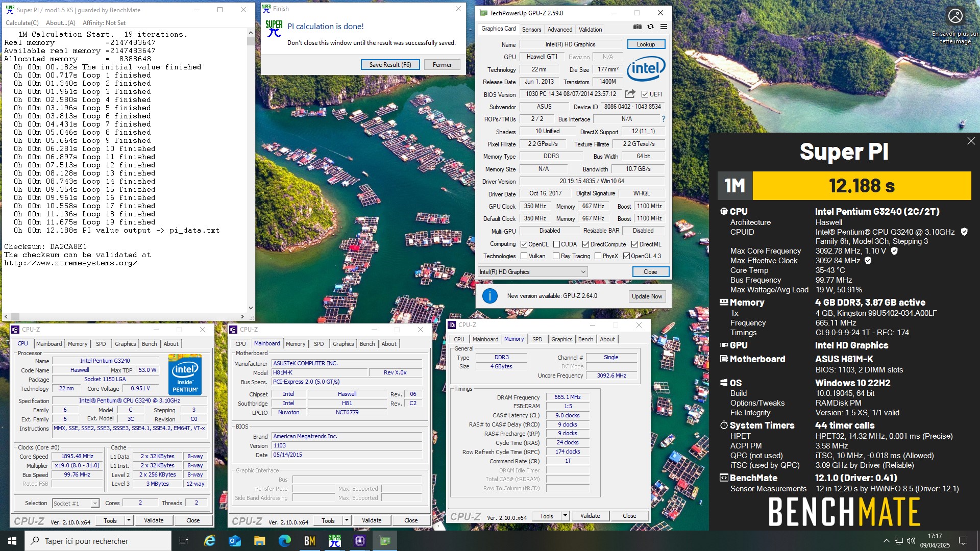Open the Windows Start menu

[x=12, y=541]
